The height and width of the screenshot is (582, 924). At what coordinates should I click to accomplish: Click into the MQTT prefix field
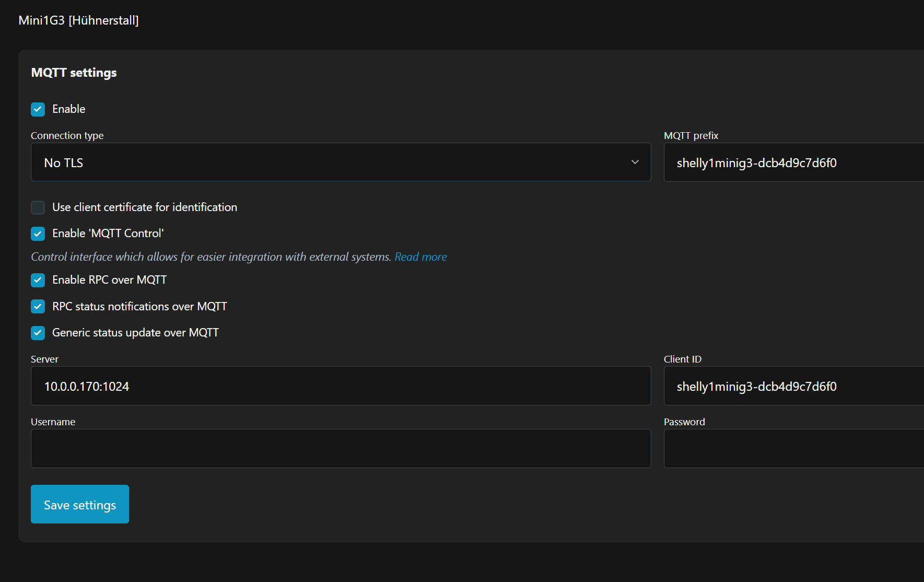point(793,162)
